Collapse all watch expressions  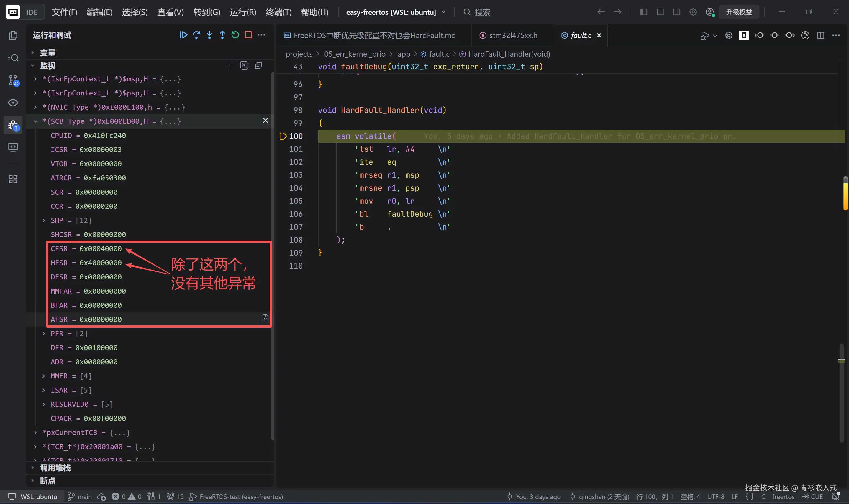click(258, 65)
